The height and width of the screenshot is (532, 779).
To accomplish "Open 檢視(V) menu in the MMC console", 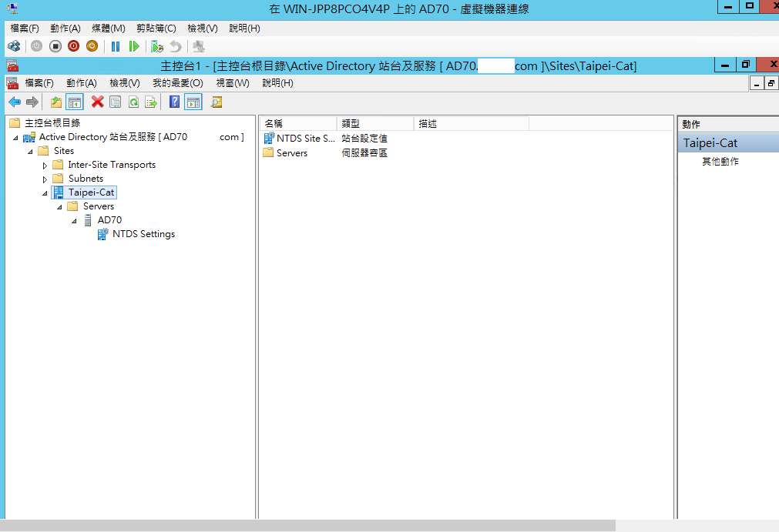I will (x=125, y=83).
